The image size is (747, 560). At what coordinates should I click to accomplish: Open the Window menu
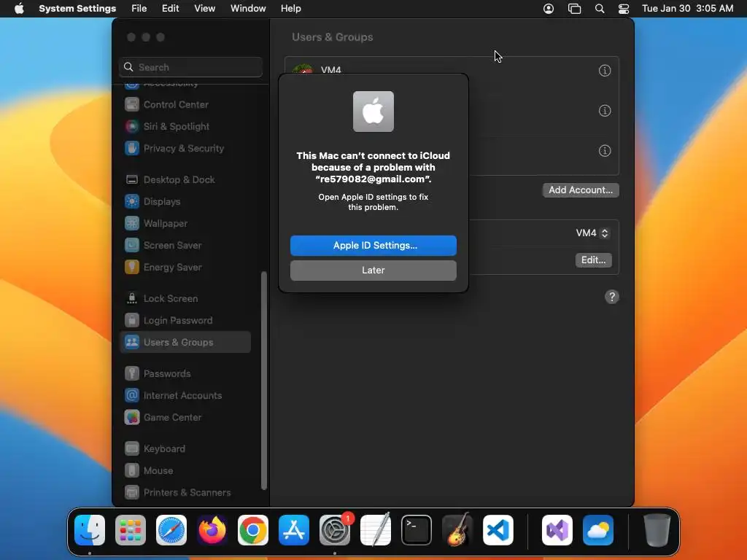coord(248,9)
